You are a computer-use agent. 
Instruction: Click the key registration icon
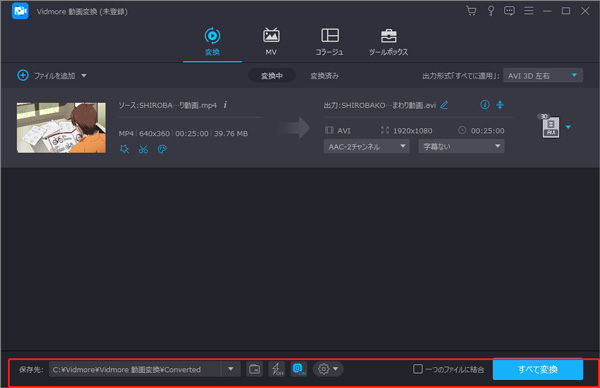[x=491, y=11]
